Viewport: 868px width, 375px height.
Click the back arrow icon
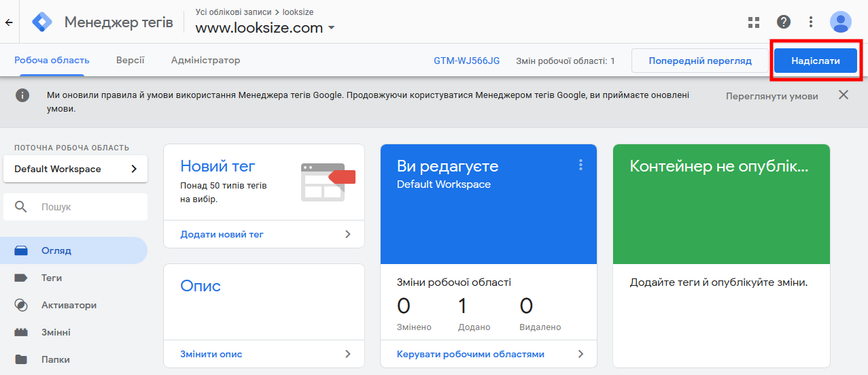(9, 22)
